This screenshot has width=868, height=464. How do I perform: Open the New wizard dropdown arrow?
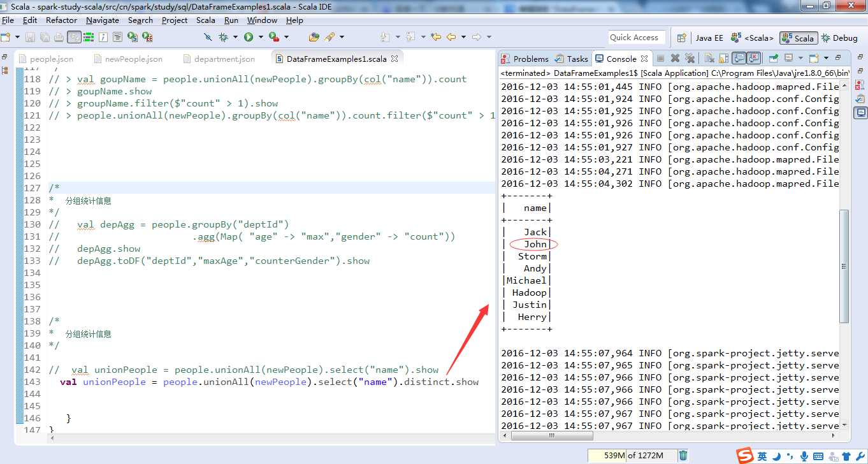17,37
